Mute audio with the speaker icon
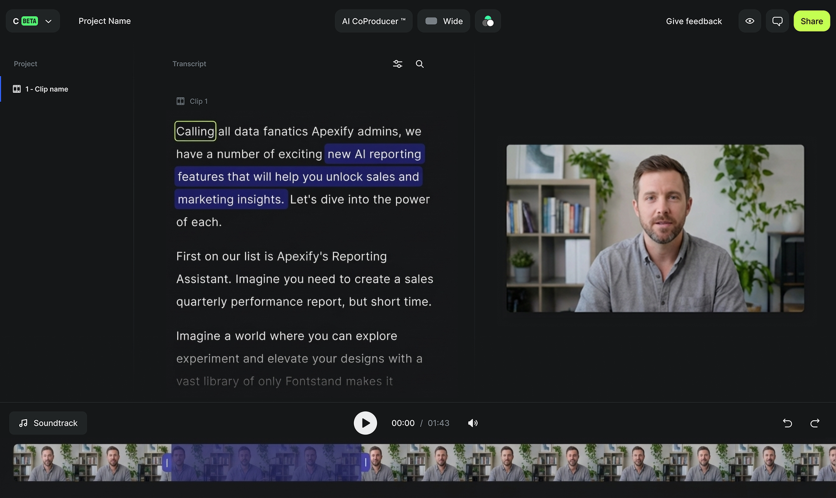 pyautogui.click(x=473, y=423)
